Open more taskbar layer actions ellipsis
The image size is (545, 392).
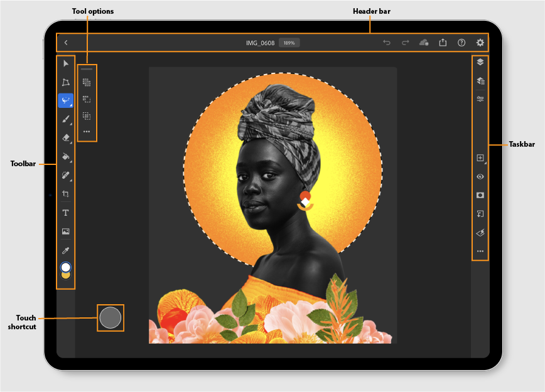tap(480, 251)
